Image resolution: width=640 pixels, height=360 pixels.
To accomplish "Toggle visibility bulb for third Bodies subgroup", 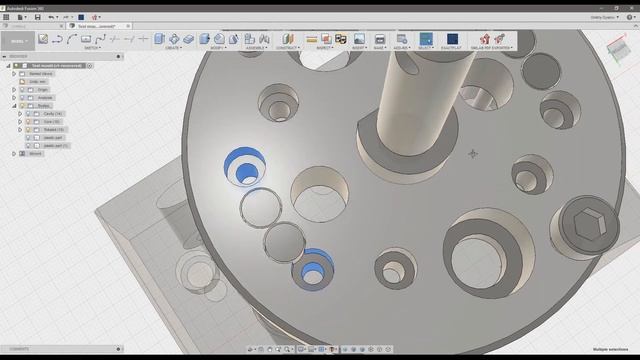I will tap(28, 130).
